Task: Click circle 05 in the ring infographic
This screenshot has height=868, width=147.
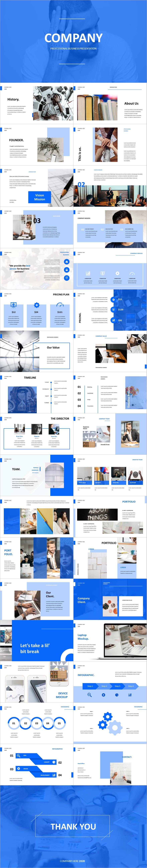Action: pyautogui.click(x=59, y=723)
